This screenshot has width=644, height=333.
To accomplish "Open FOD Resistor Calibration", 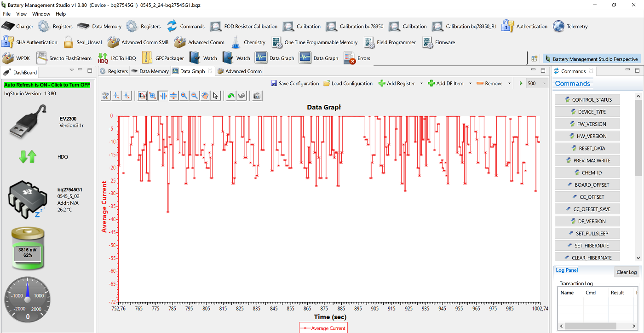I will [x=244, y=26].
